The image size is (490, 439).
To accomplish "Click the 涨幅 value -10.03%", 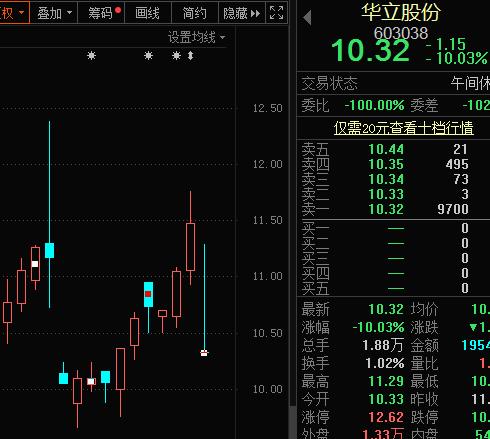I will pyautogui.click(x=378, y=327).
